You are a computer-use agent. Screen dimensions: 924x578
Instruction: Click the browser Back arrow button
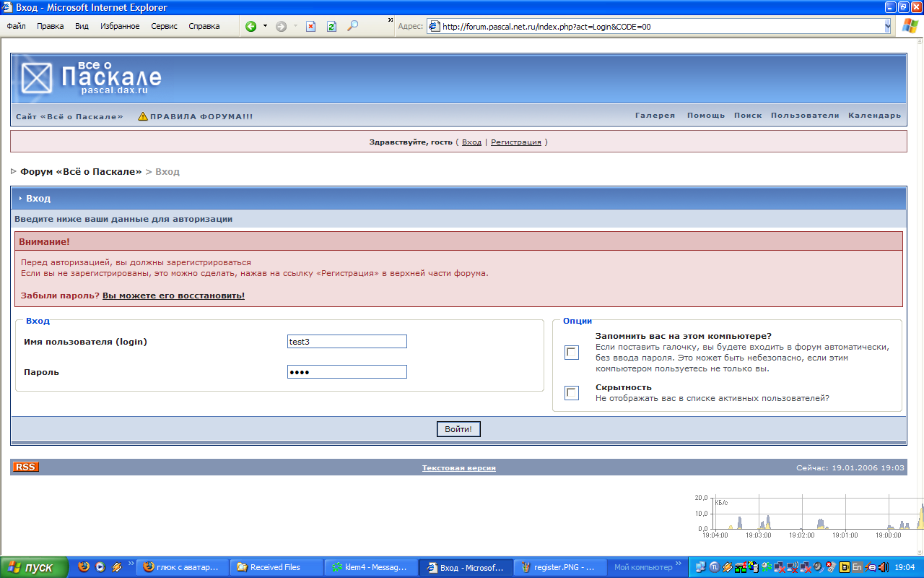point(251,26)
